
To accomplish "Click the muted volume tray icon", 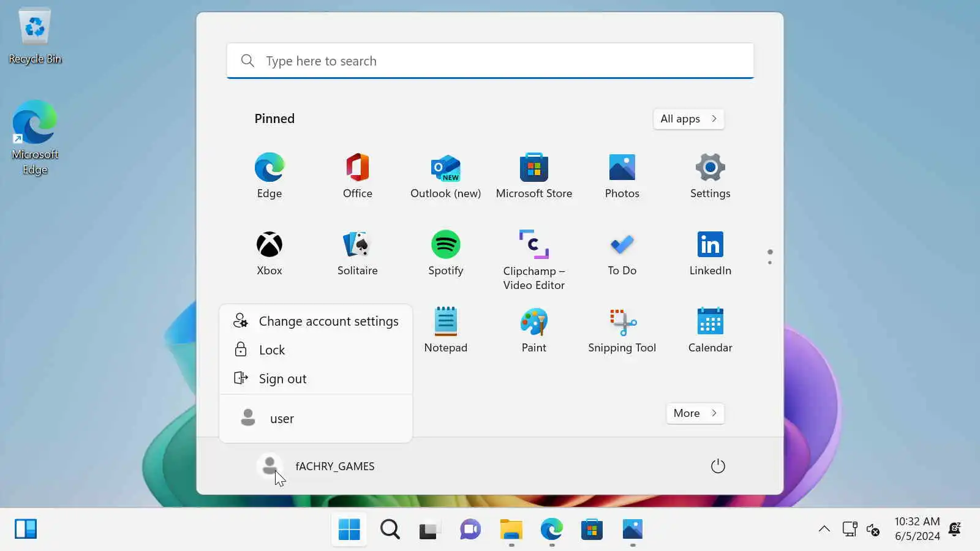I will 873,529.
